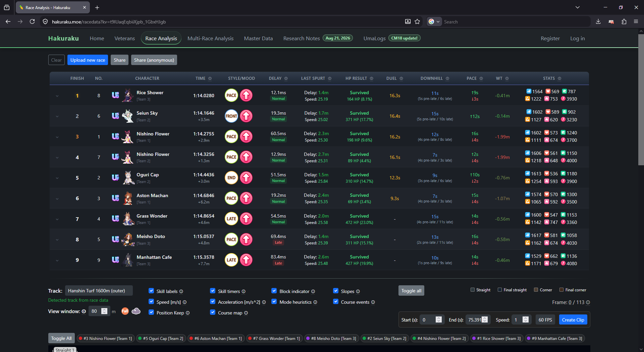Select the cloudy weather icon
The width and height of the screenshot is (644, 352).
click(x=136, y=311)
